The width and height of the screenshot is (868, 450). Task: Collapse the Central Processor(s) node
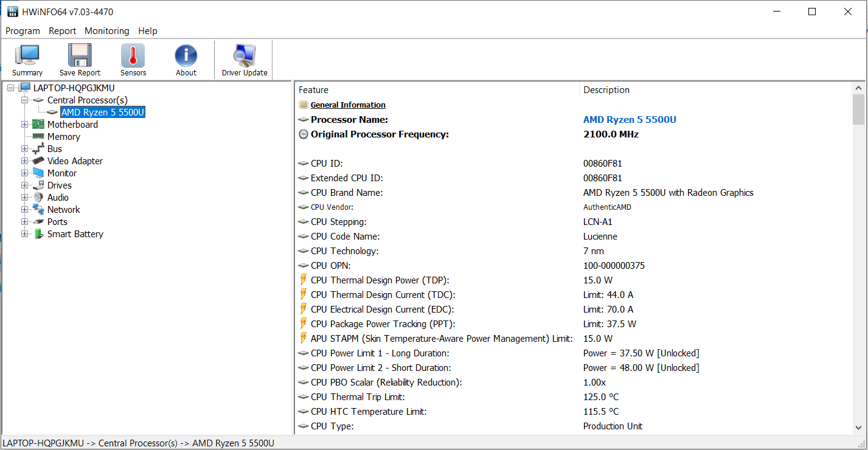pyautogui.click(x=25, y=100)
